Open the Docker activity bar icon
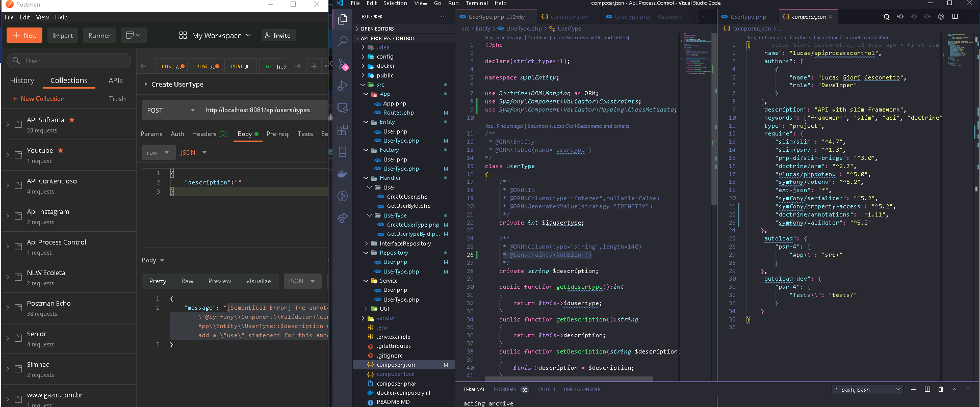 click(343, 174)
